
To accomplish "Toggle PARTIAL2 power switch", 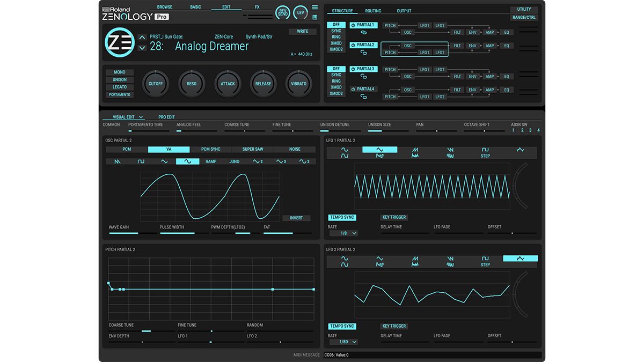I will pos(353,45).
